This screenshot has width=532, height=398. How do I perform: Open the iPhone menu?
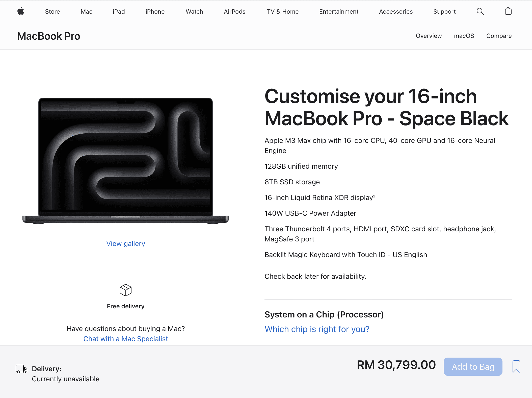(x=155, y=11)
